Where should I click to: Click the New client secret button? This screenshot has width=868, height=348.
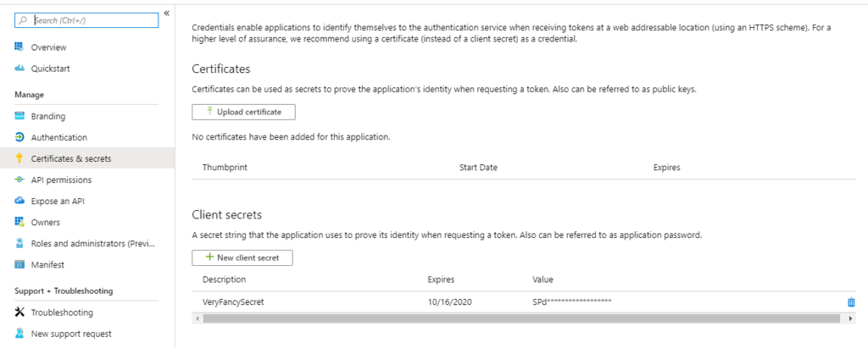click(242, 257)
